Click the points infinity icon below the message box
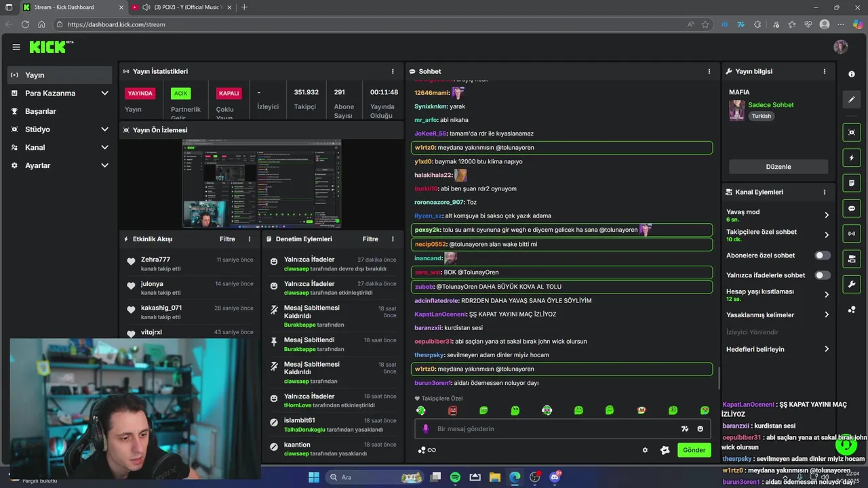Screen dimensions: 868x488 pos(427,450)
